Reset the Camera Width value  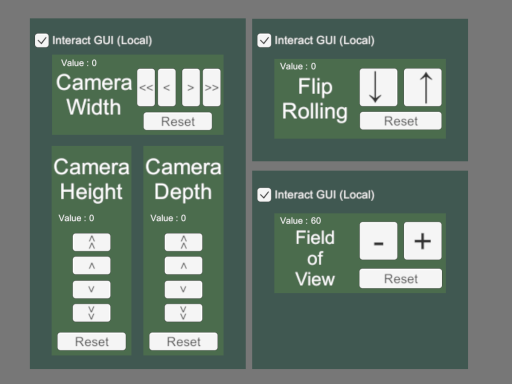178,121
